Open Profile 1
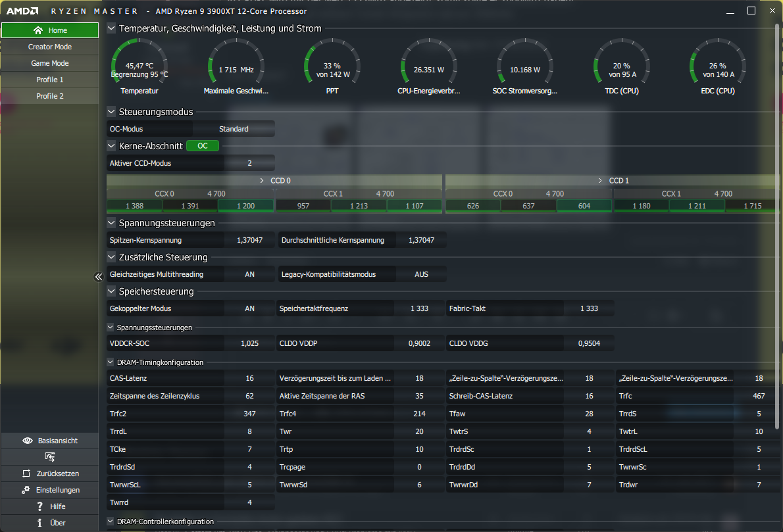 pos(50,80)
